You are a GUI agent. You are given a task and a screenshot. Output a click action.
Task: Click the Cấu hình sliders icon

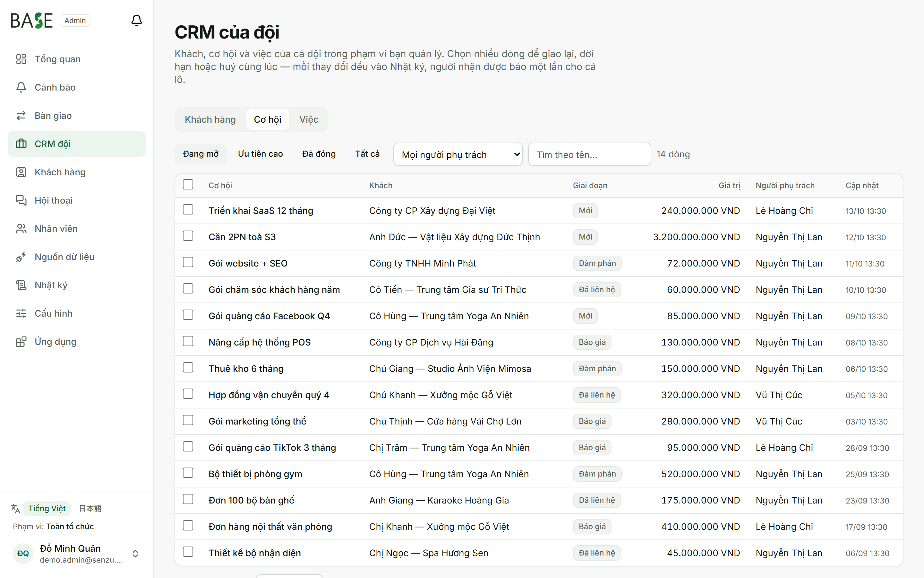(x=21, y=313)
